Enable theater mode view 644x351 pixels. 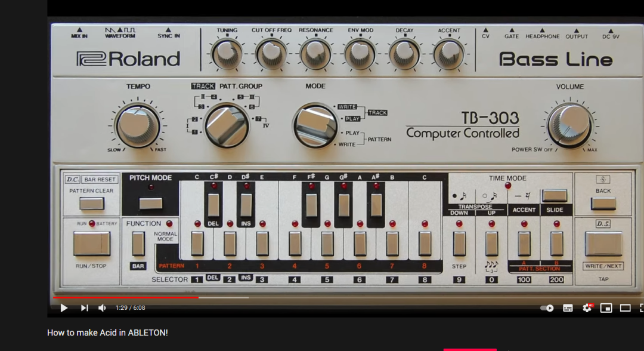pyautogui.click(x=625, y=308)
